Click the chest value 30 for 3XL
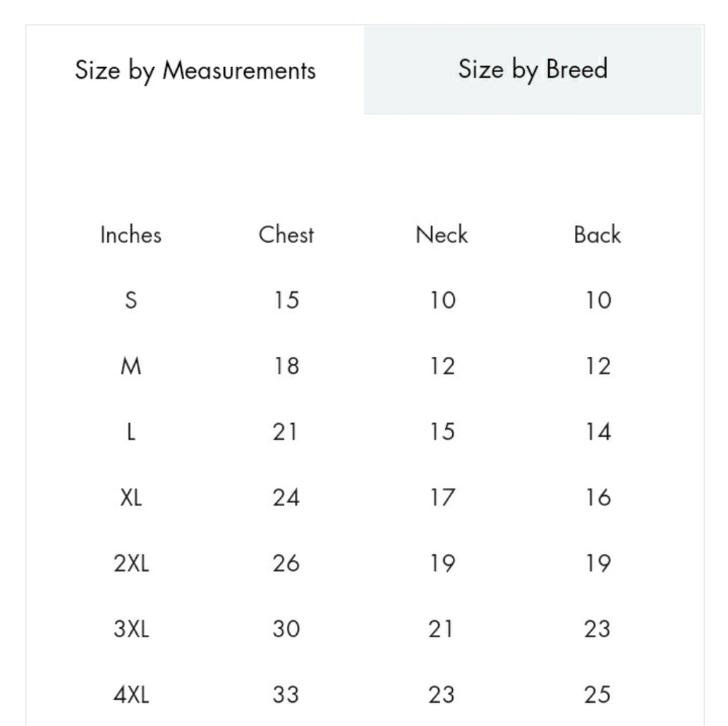Screen dimensions: 728x726 (x=286, y=629)
